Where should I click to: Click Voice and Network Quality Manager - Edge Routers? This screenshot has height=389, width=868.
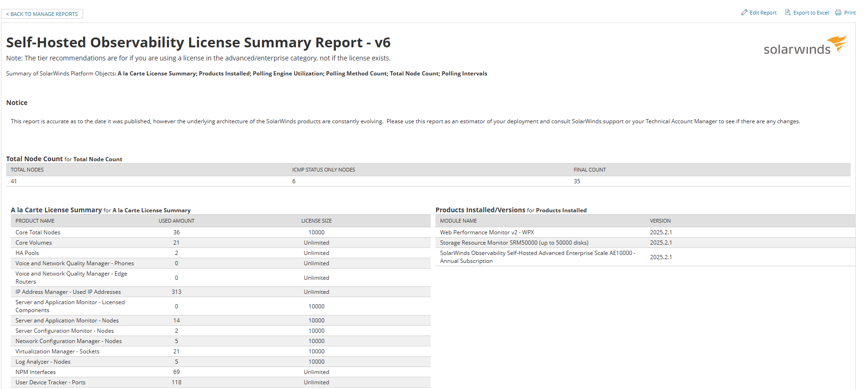click(x=71, y=277)
